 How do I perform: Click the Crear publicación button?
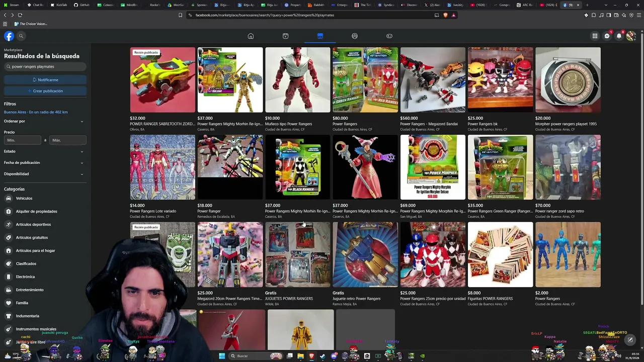pyautogui.click(x=45, y=91)
